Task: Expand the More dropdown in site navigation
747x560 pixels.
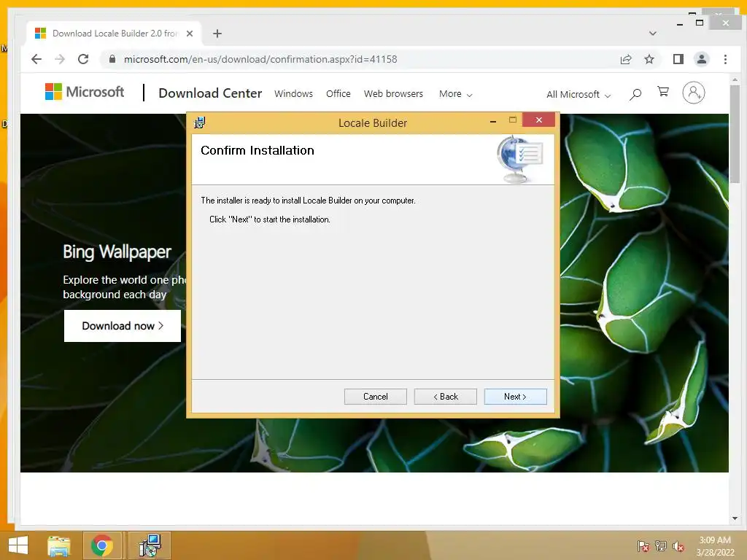Action: pyautogui.click(x=455, y=94)
